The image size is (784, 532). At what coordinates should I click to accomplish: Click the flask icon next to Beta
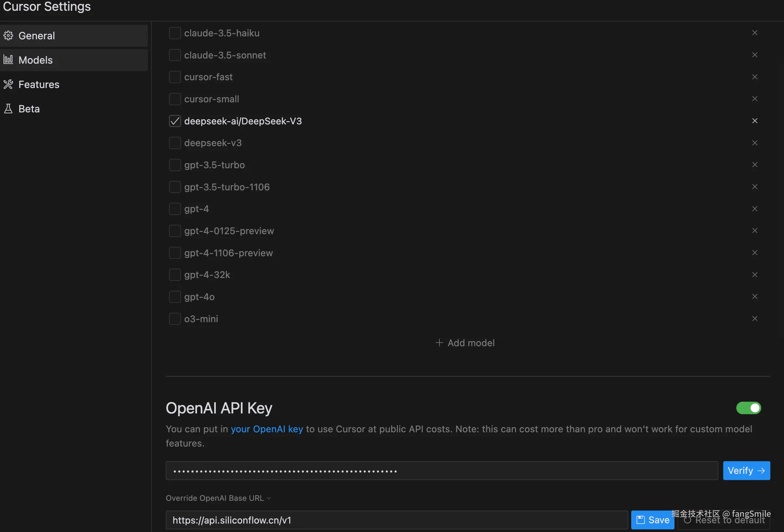8,108
